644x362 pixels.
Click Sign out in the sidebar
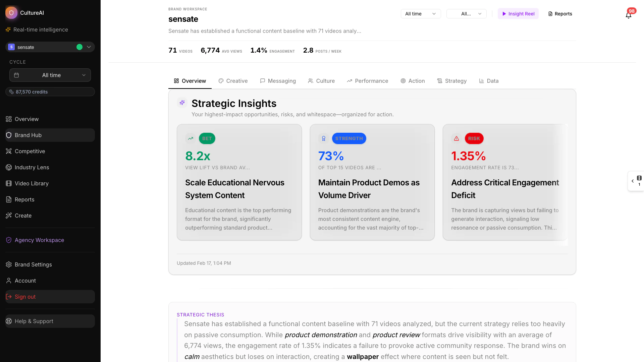[x=25, y=297]
